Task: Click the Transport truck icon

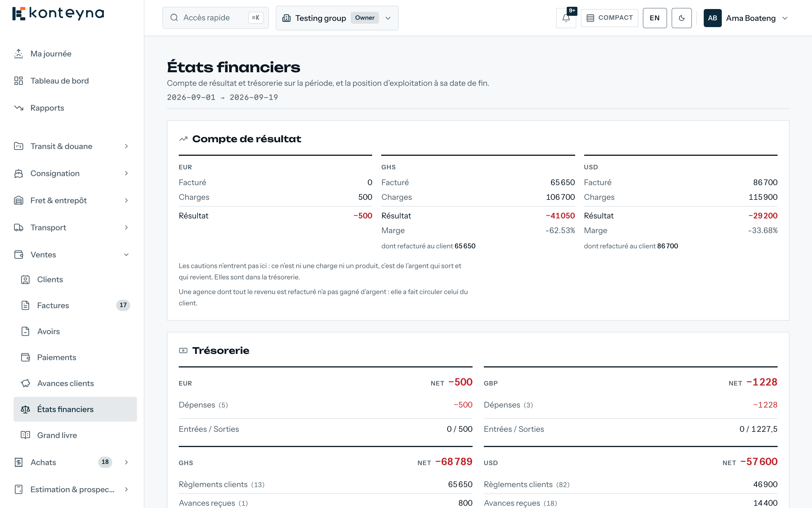Action: click(x=19, y=227)
